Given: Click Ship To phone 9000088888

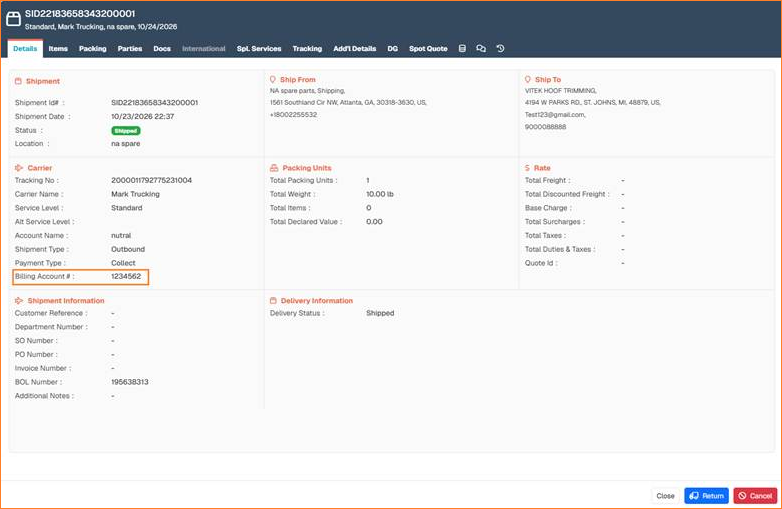Looking at the screenshot, I should click(x=546, y=127).
